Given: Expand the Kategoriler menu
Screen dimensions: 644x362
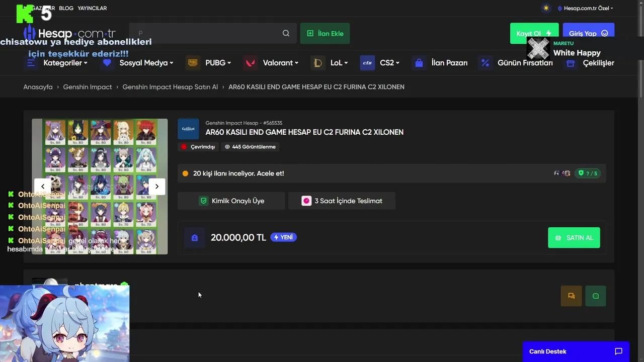Looking at the screenshot, I should pos(65,63).
